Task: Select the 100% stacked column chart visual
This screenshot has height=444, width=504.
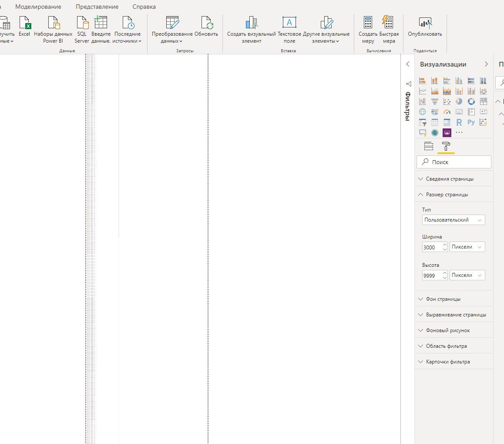Action: pyautogui.click(x=484, y=81)
